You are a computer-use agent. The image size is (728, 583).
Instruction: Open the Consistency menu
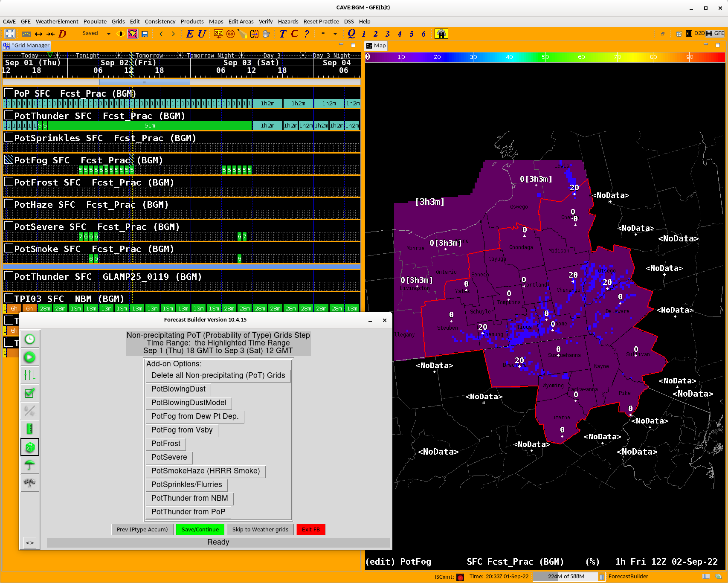tap(160, 21)
